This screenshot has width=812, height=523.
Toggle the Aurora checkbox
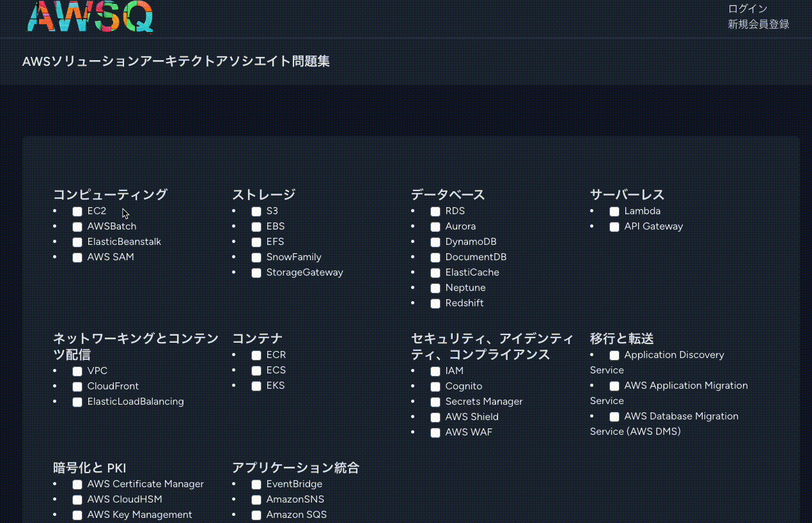tap(435, 227)
